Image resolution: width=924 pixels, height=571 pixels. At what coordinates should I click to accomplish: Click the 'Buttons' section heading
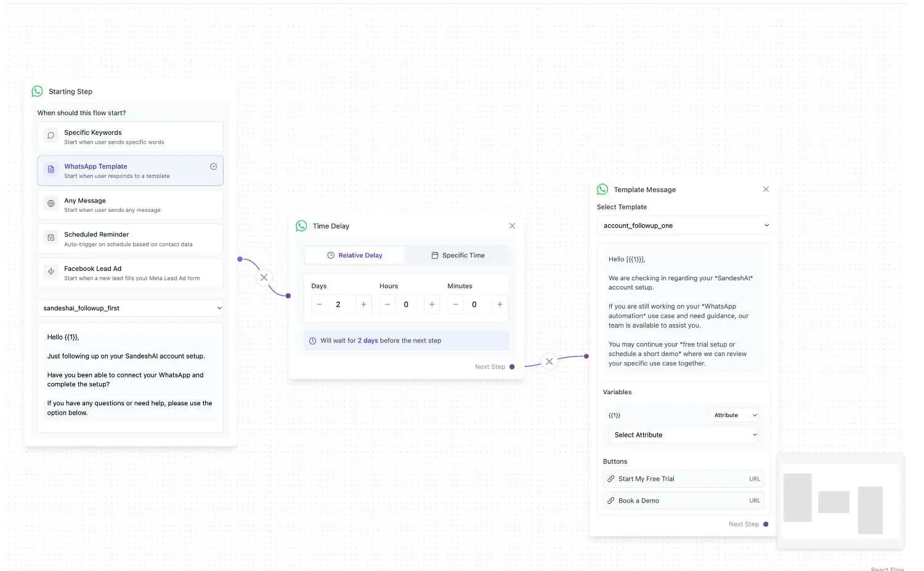click(615, 461)
